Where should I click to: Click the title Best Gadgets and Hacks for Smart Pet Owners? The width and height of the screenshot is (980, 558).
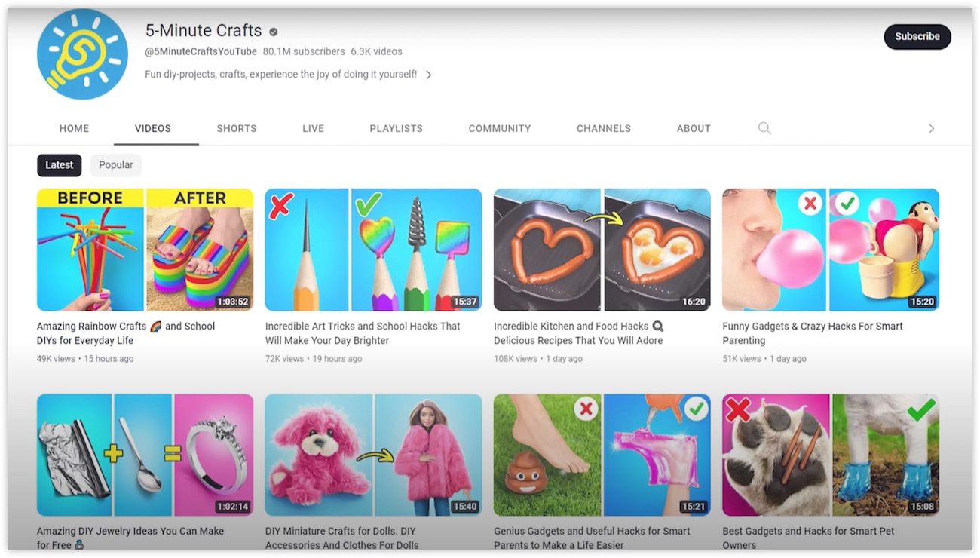coord(808,538)
